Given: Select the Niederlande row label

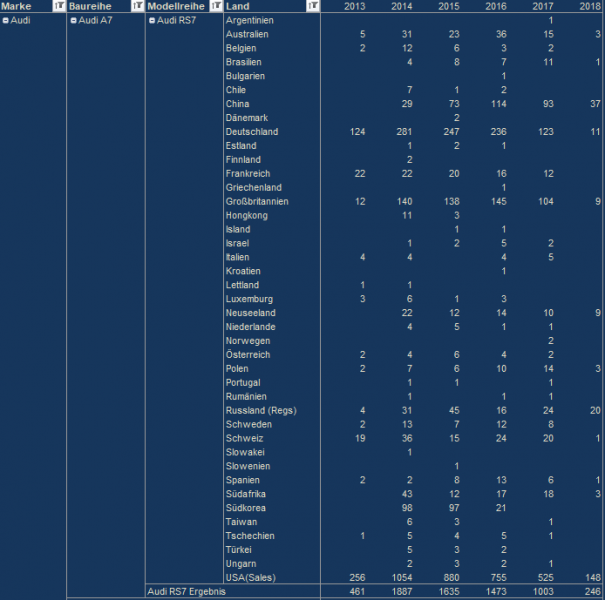Looking at the screenshot, I should [x=251, y=327].
